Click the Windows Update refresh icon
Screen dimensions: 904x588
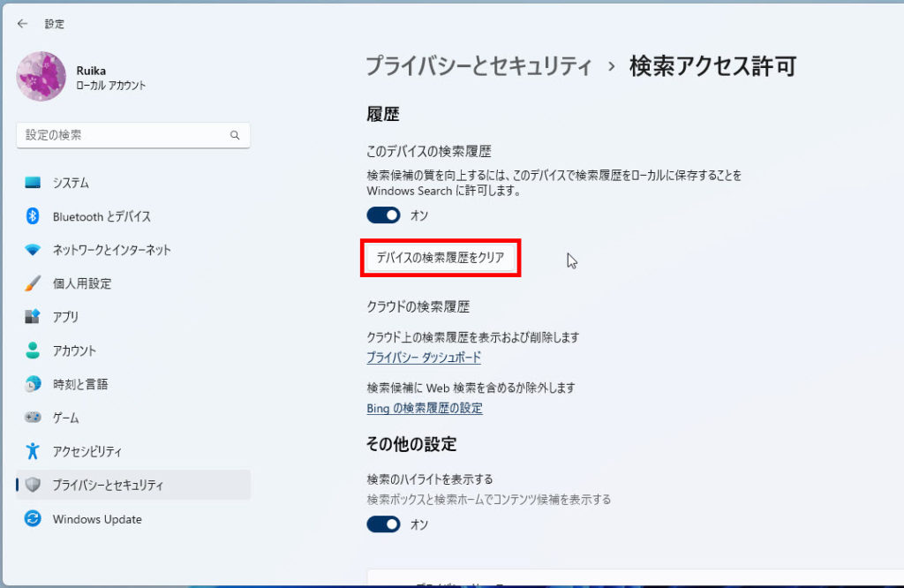(x=33, y=519)
